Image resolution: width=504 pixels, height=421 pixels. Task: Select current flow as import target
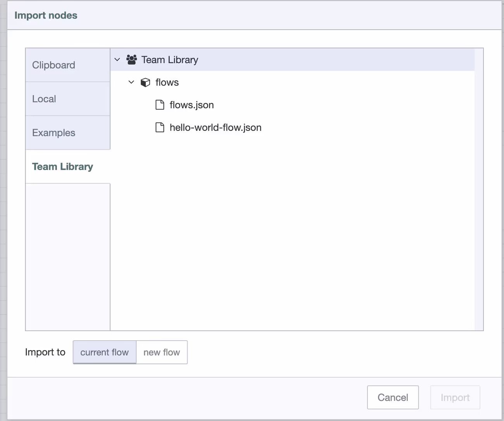[104, 352]
